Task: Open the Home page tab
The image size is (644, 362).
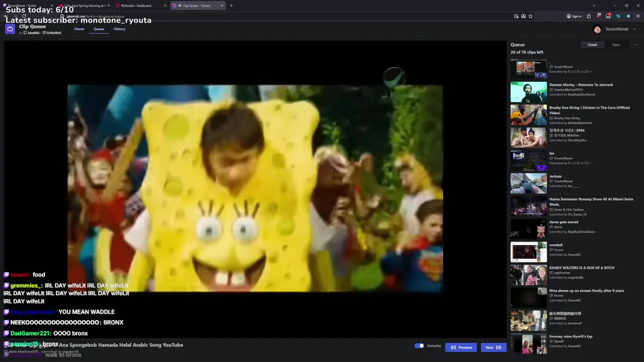Action: [79, 29]
